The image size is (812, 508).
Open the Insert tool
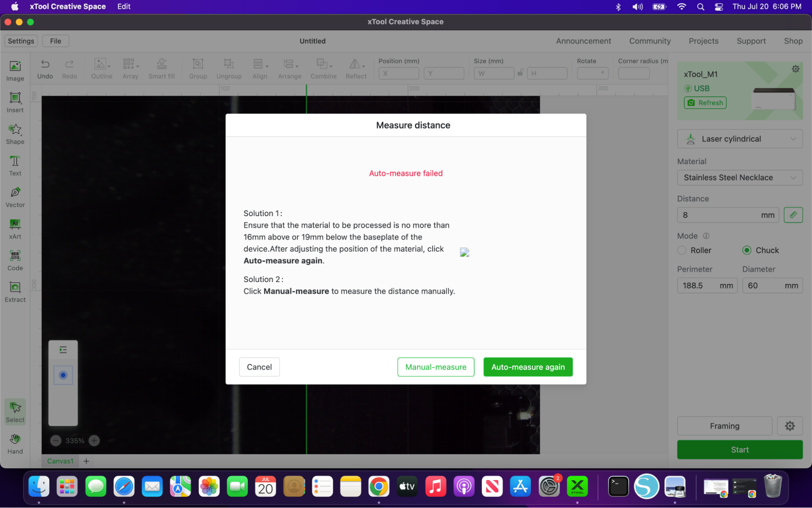pyautogui.click(x=15, y=102)
